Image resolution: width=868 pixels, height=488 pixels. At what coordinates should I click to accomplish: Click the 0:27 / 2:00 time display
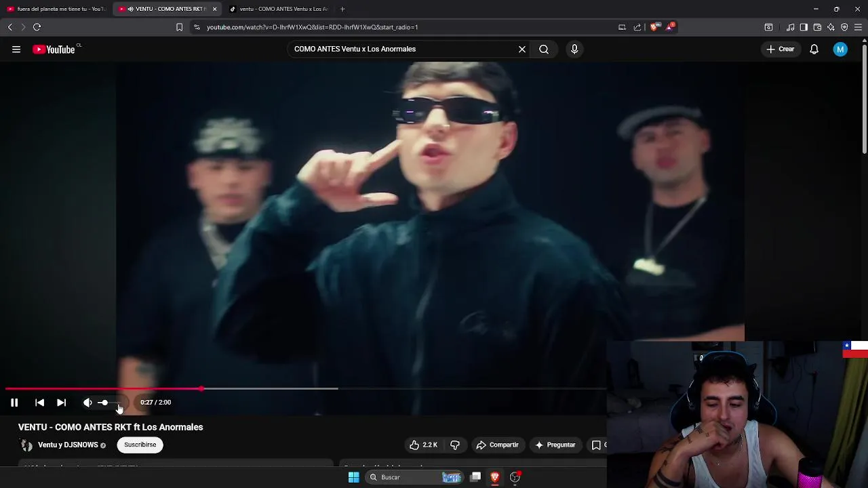tap(155, 403)
